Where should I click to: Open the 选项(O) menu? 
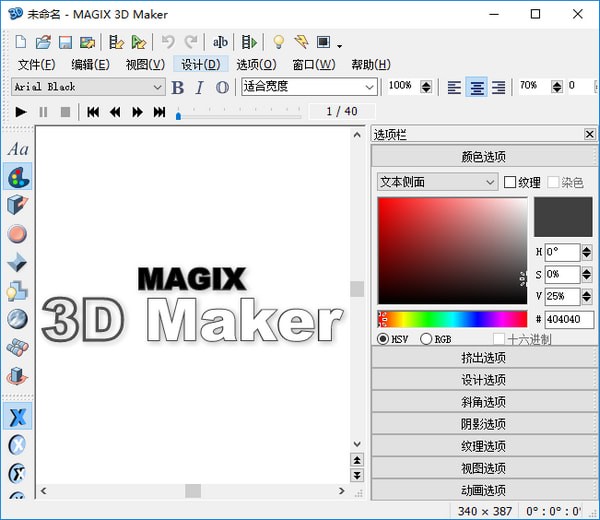pyautogui.click(x=256, y=64)
